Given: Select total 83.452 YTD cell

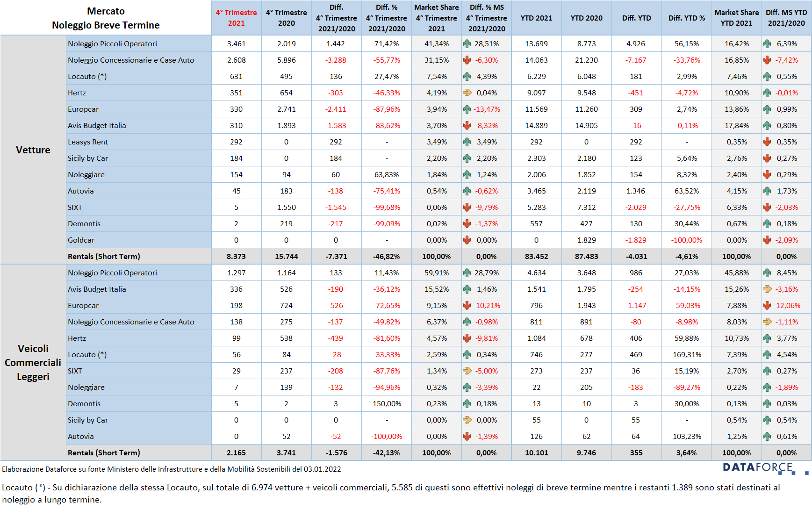Looking at the screenshot, I should [x=536, y=257].
